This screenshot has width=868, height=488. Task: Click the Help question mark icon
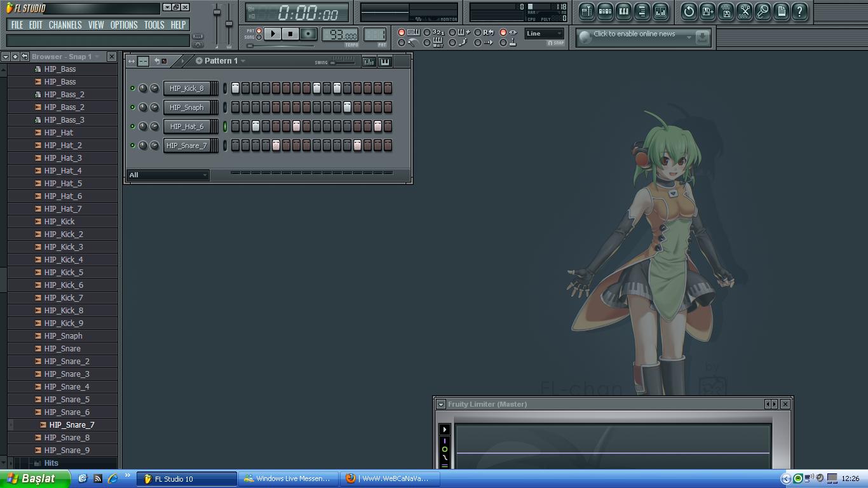pos(800,11)
